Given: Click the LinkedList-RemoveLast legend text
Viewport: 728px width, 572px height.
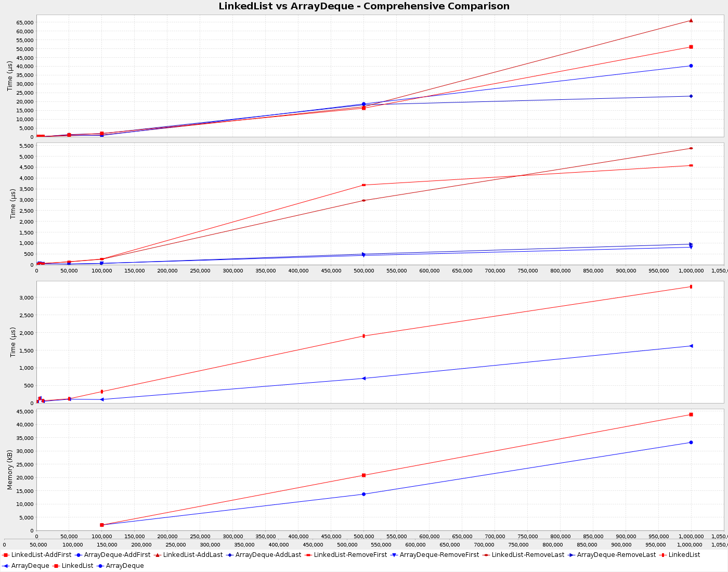Looking at the screenshot, I should (528, 555).
